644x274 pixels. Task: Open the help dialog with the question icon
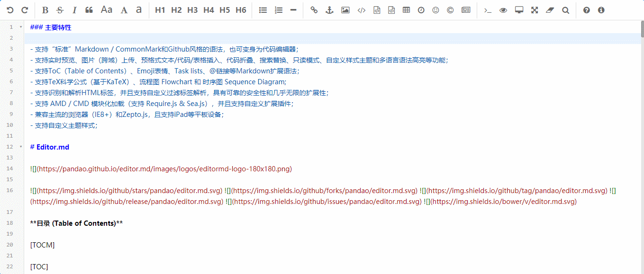click(586, 9)
